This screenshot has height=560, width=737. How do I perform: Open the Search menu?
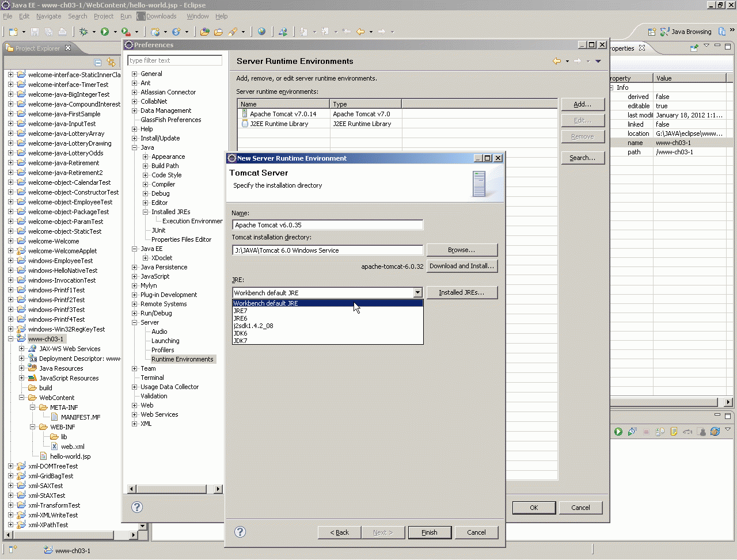click(78, 16)
